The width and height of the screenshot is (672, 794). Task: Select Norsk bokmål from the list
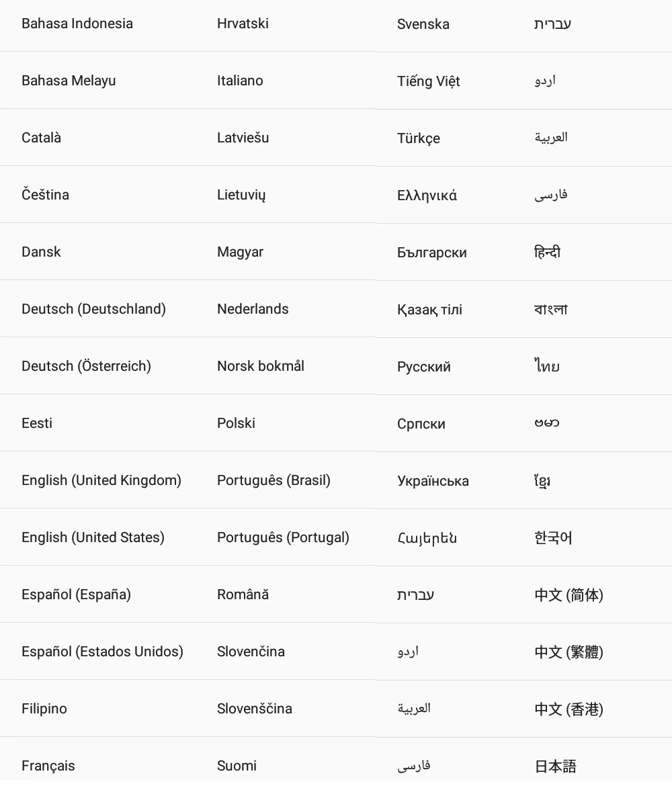click(x=260, y=365)
